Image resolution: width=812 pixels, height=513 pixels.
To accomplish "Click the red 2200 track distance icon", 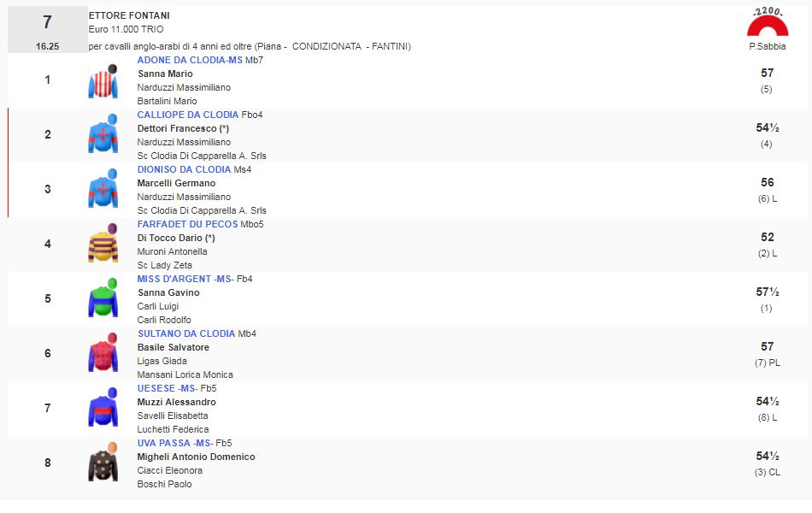I will tap(766, 23).
